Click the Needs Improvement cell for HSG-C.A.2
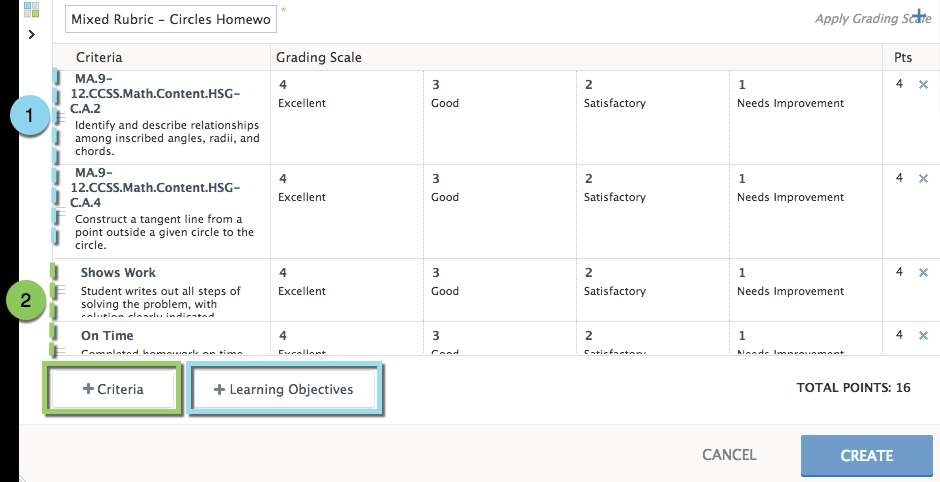Screen dimensions: 940x482 806,118
